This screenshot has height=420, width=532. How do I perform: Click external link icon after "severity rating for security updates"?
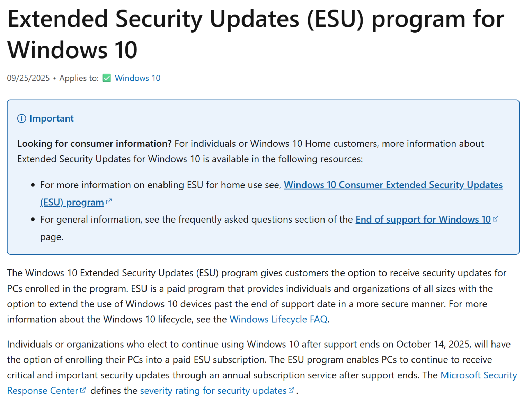click(291, 390)
